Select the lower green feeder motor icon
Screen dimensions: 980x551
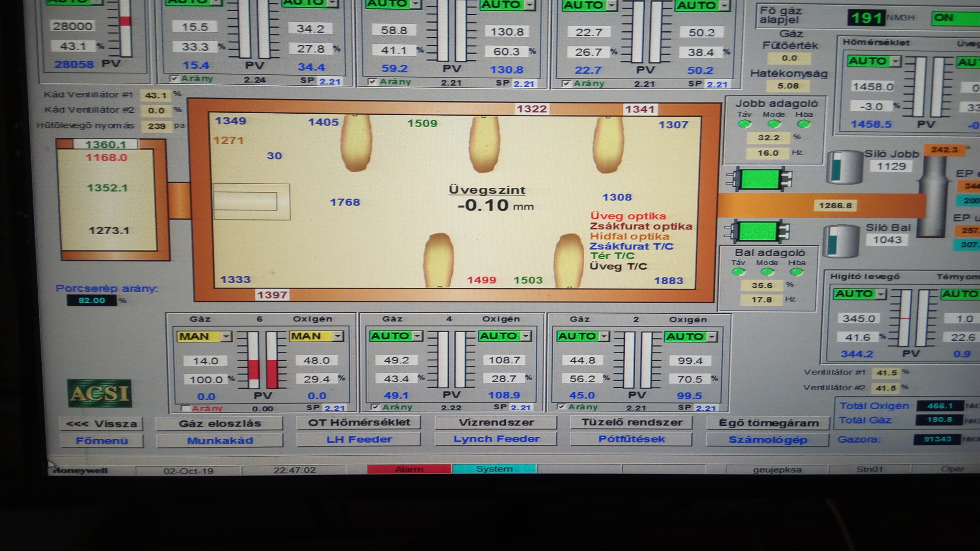point(757,231)
